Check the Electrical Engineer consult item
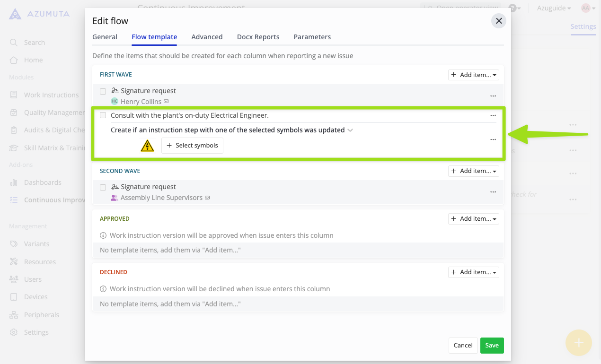 (x=103, y=115)
